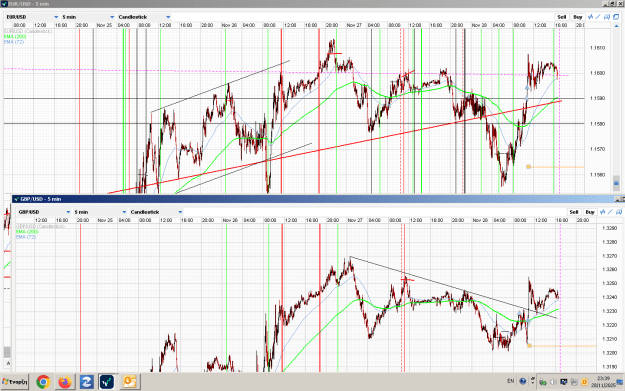The image size is (625, 391).
Task: Click Sell button in EUR/USD chart
Action: tap(562, 17)
